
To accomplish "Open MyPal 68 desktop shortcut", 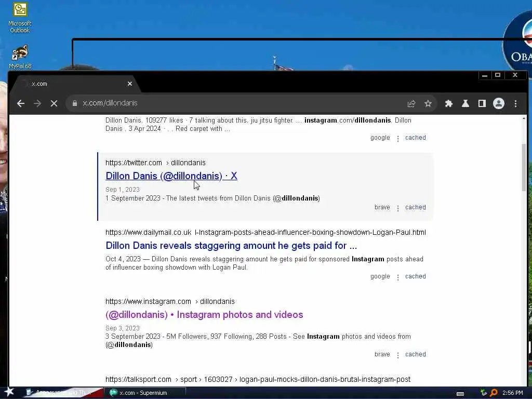I will [20, 57].
